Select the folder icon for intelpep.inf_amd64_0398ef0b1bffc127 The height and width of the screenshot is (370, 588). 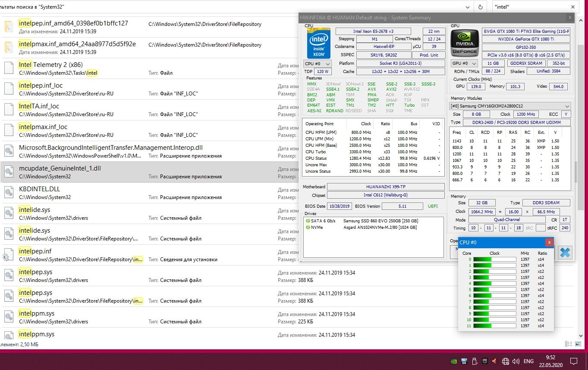click(x=9, y=27)
